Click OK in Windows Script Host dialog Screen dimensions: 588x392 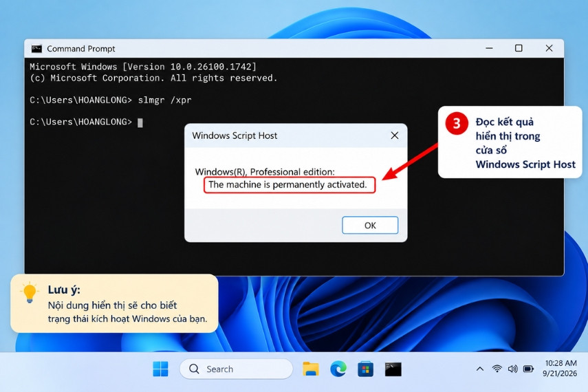coord(370,225)
